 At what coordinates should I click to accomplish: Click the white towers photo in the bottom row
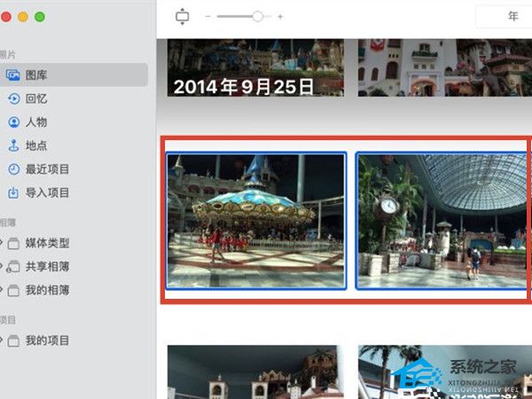(x=255, y=372)
